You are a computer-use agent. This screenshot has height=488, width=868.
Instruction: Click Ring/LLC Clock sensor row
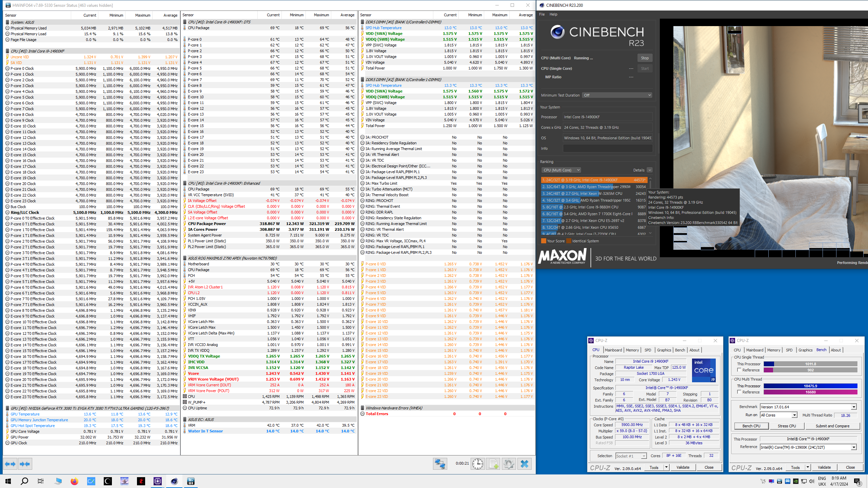click(x=91, y=212)
